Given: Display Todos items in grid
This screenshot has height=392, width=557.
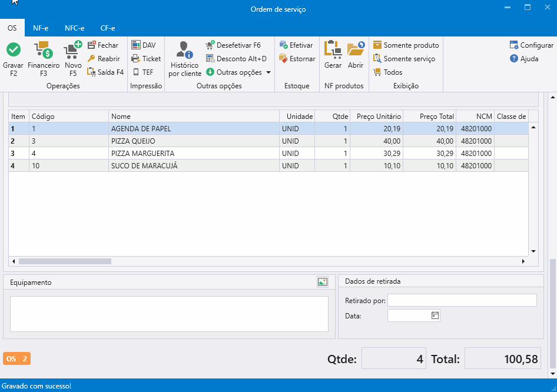Looking at the screenshot, I should 388,72.
